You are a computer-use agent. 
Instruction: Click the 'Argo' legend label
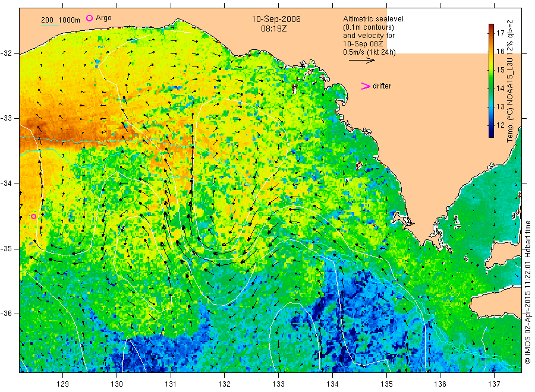(x=103, y=18)
